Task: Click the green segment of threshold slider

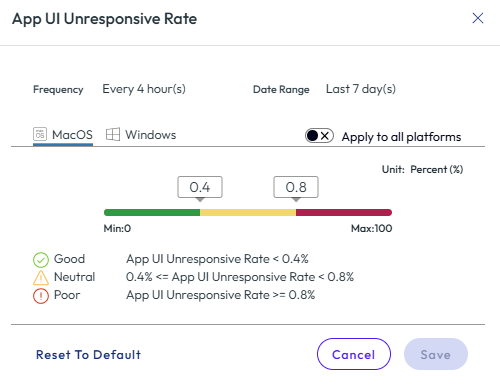Action: click(152, 212)
